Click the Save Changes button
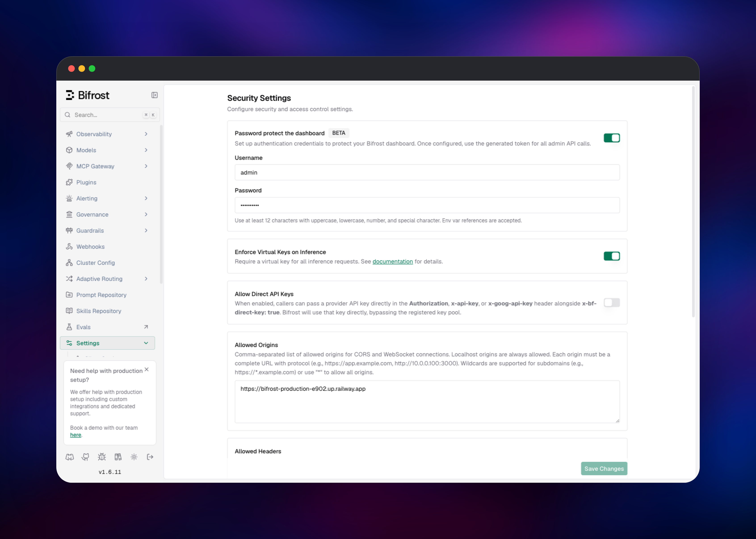This screenshot has width=756, height=539. pos(604,469)
